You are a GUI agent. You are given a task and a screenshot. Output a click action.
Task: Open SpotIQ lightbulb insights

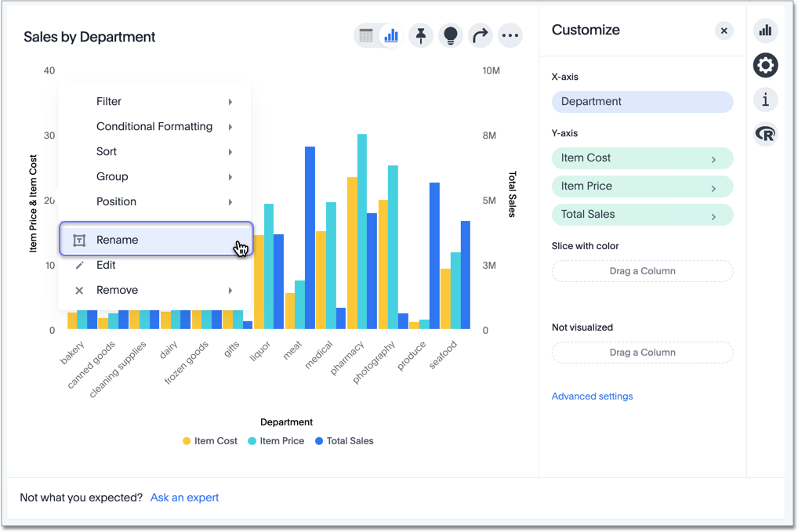[451, 35]
